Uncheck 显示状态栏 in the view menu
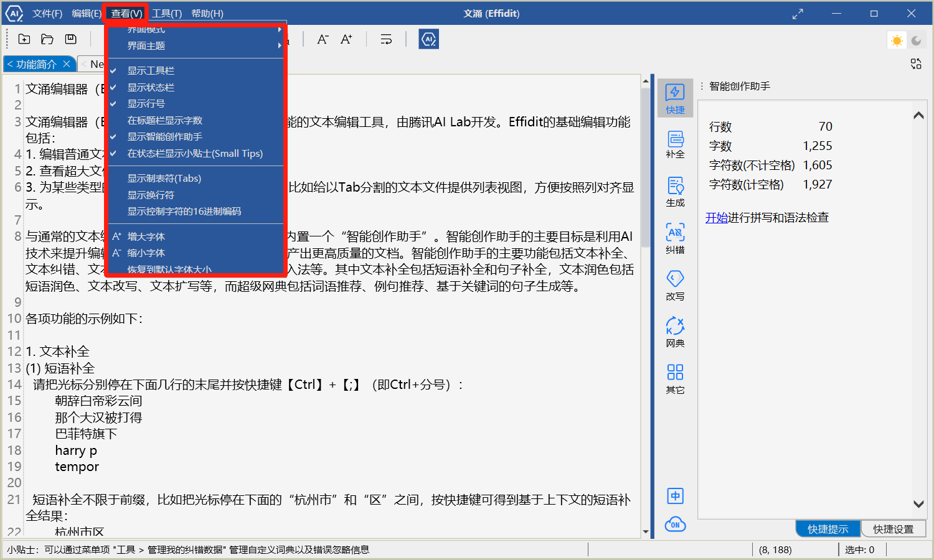This screenshot has width=934, height=560. pos(196,87)
